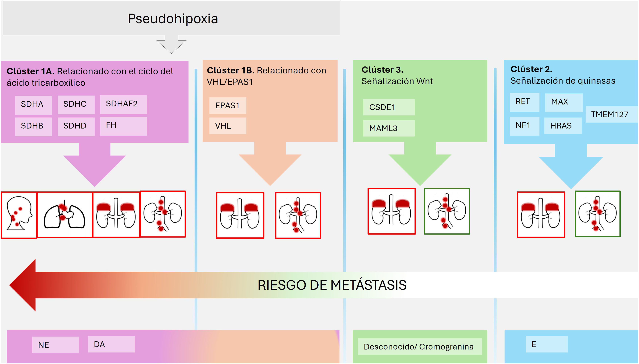This screenshot has height=364, width=639.
Task: Click the green-bordered paraganglioma icon under Clúster 2
Action: tap(597, 214)
